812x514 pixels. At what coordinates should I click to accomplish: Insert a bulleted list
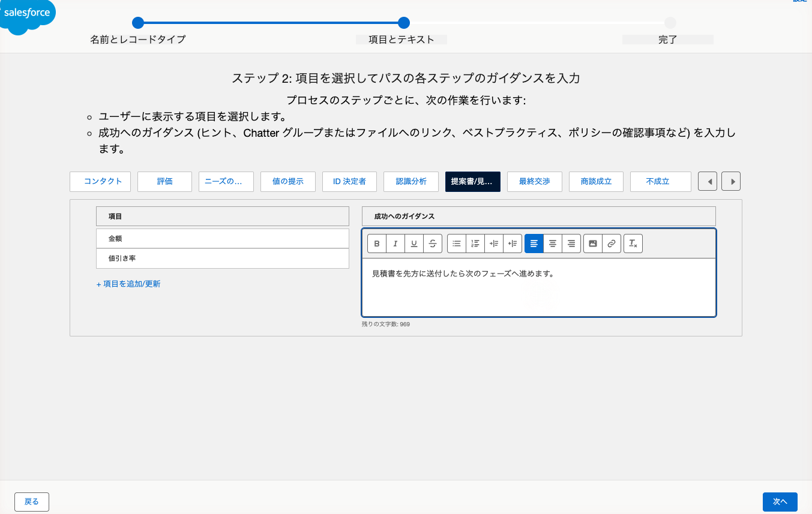[457, 244]
